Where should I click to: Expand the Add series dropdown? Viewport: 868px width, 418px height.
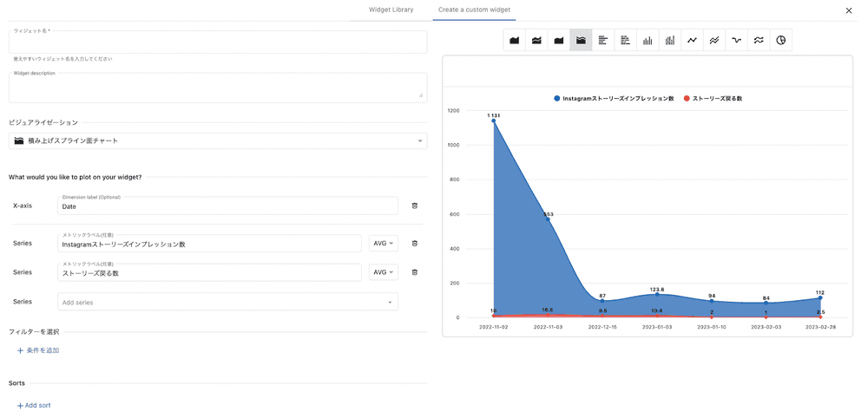click(x=227, y=302)
